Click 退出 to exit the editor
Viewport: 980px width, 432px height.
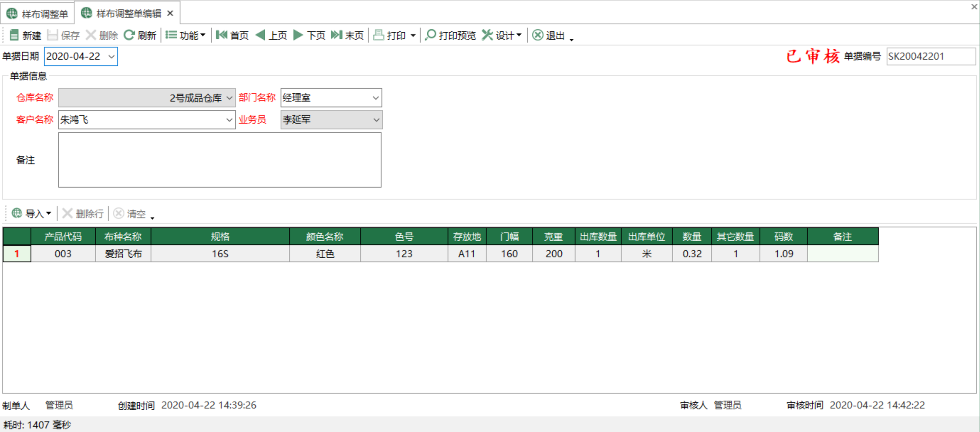pos(548,36)
